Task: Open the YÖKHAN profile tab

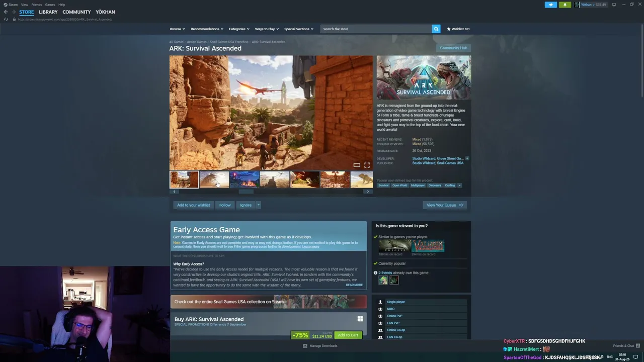Action: pyautogui.click(x=105, y=12)
